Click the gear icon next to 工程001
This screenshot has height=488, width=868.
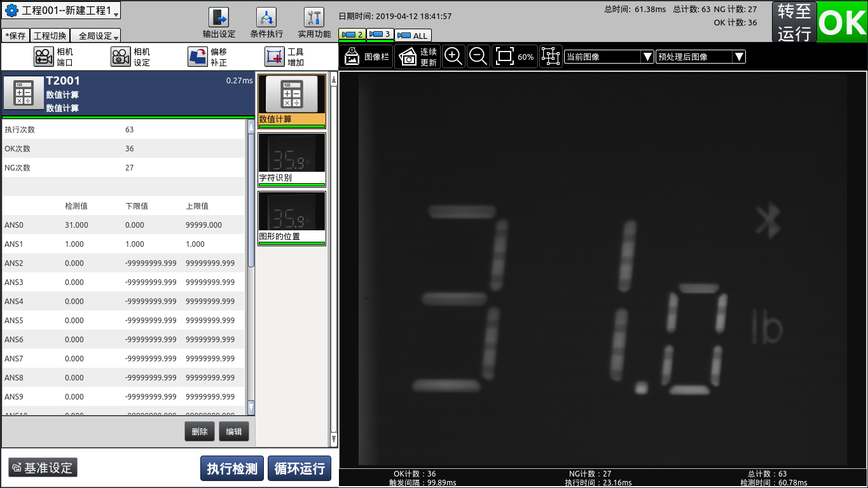tap(11, 11)
